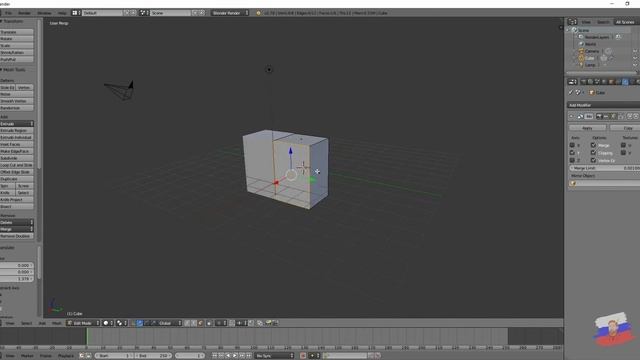Screen dimensions: 640x360
Task: Click the Mirror modifier icon in header
Action: click(x=580, y=117)
